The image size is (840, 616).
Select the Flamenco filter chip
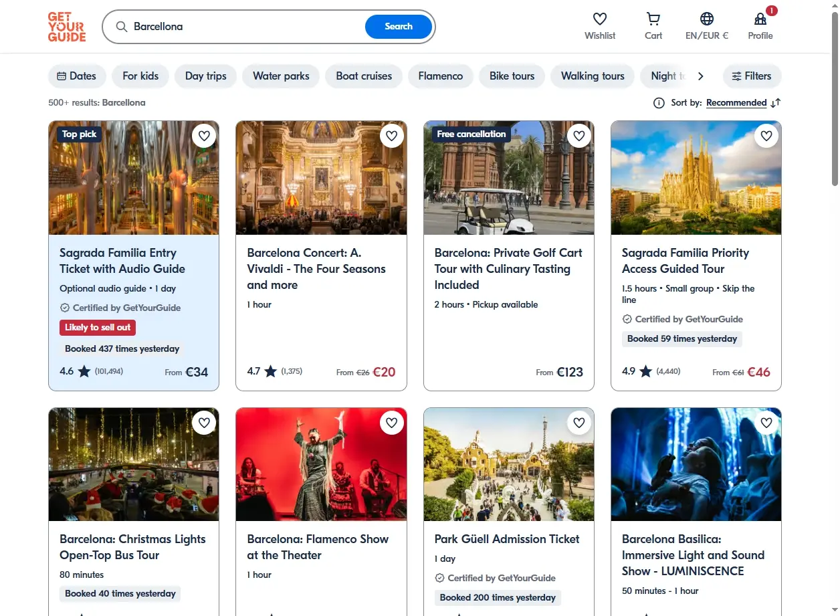(441, 76)
